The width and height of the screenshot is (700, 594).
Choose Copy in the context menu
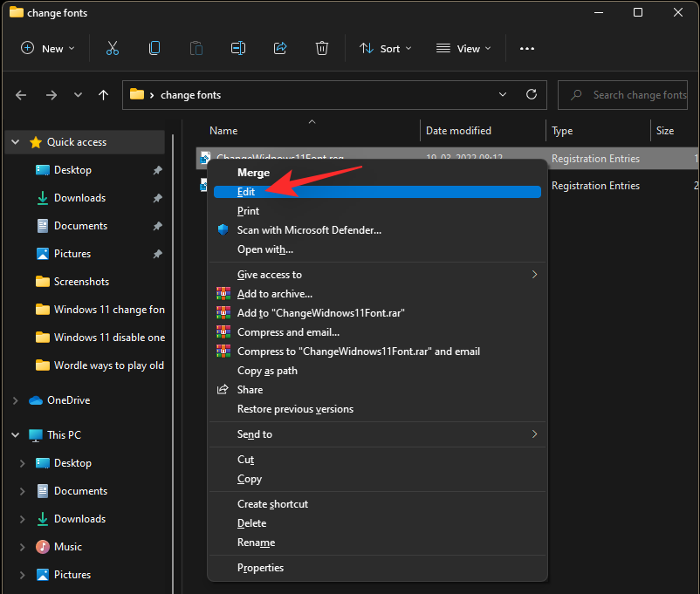click(377, 479)
